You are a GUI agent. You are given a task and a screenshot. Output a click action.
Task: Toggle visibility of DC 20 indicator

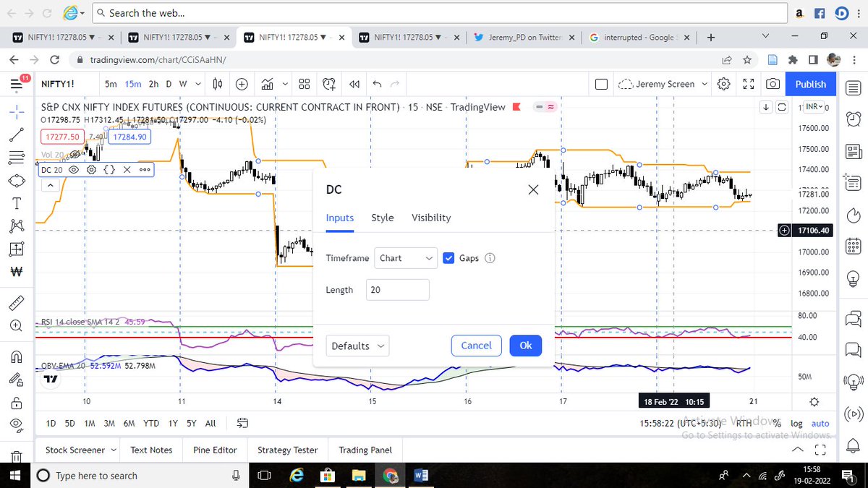point(74,169)
